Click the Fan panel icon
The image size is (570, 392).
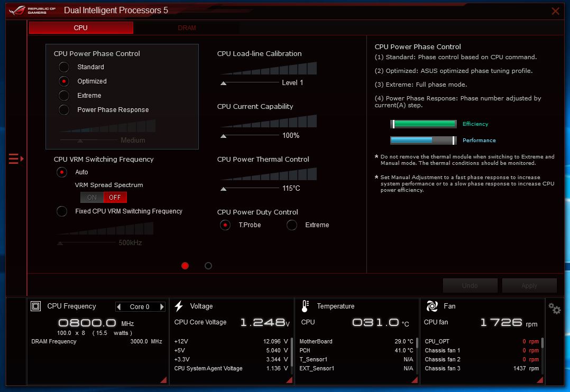pos(432,306)
